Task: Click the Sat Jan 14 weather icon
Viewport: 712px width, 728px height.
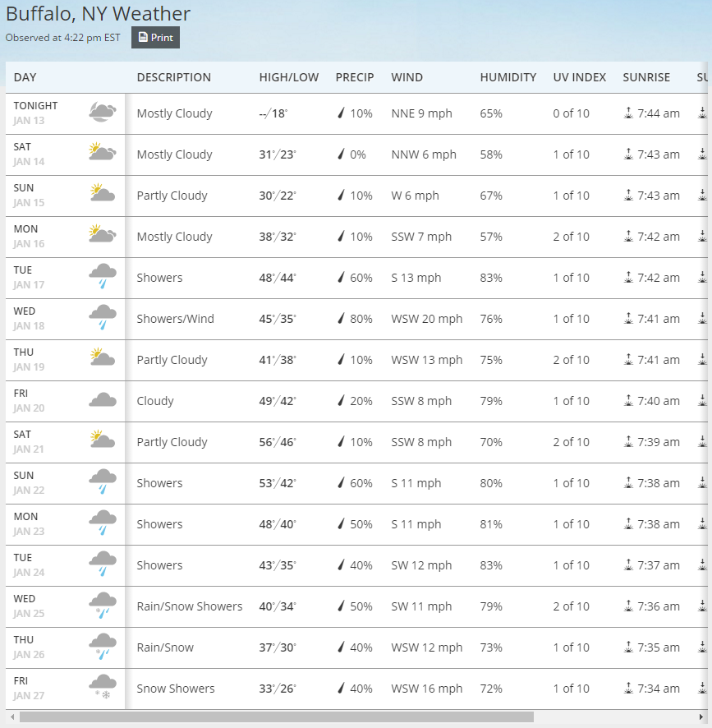Action: [103, 152]
